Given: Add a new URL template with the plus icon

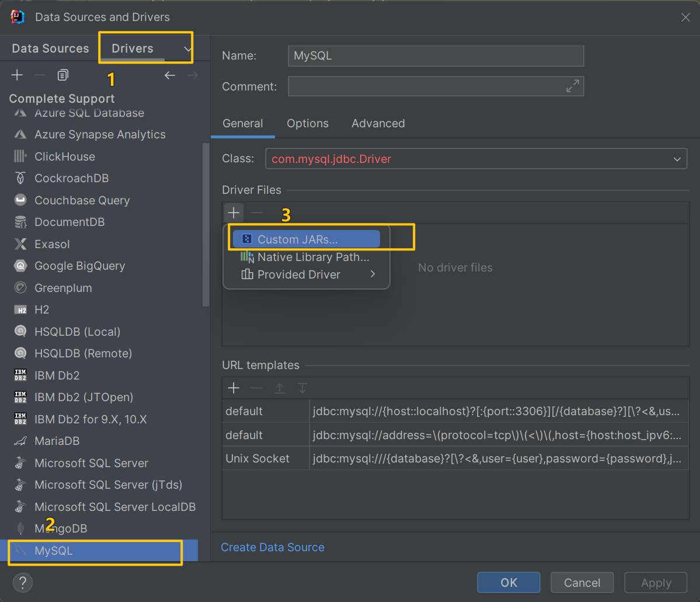Looking at the screenshot, I should coord(234,388).
